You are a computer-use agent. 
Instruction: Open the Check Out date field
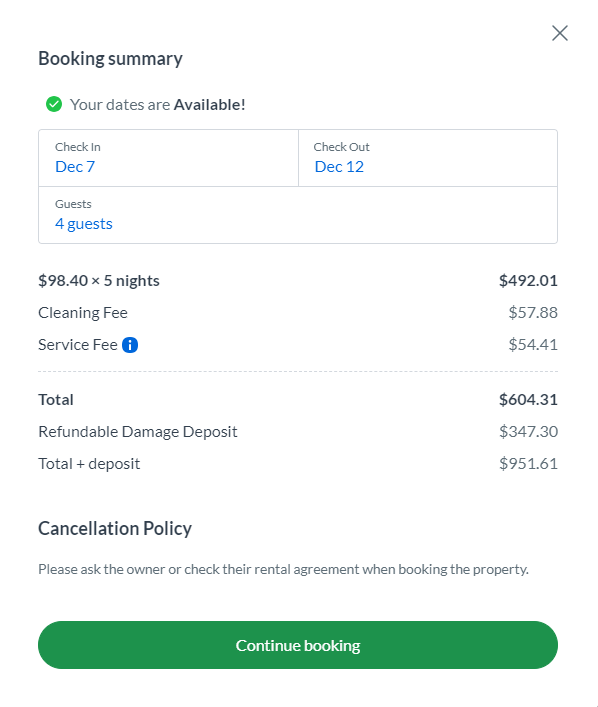[428, 158]
